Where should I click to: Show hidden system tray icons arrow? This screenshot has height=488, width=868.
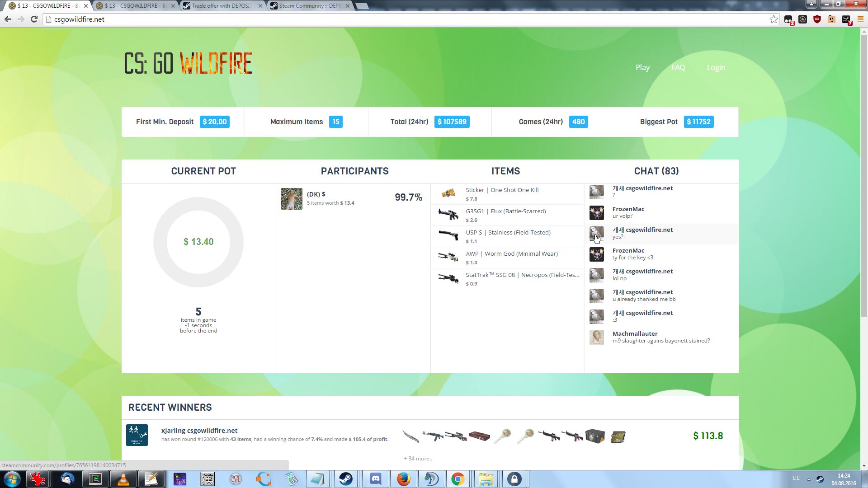point(809,479)
